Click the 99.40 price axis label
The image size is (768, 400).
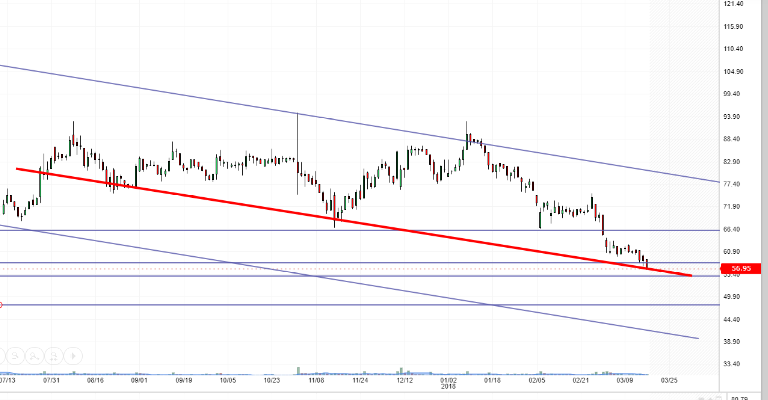(732, 94)
